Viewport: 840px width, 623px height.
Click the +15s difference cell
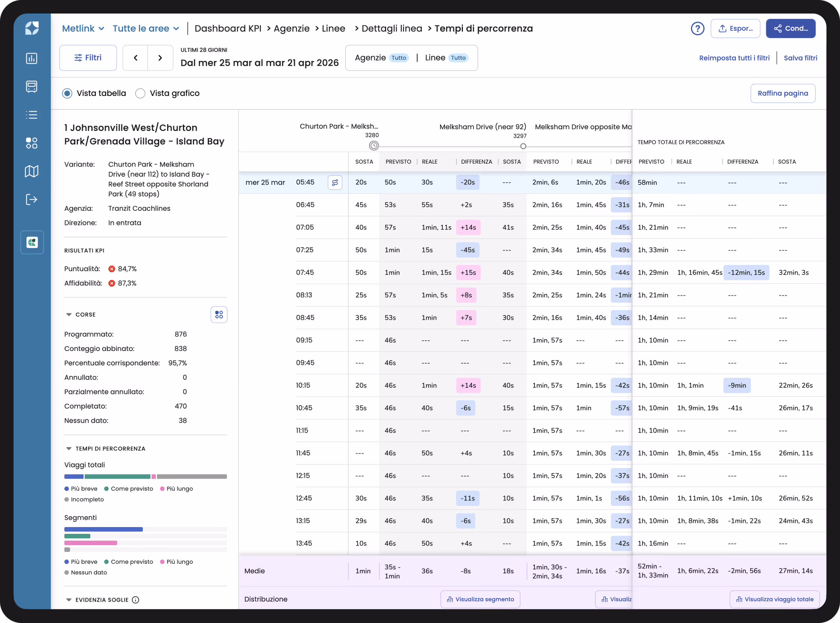(x=468, y=272)
